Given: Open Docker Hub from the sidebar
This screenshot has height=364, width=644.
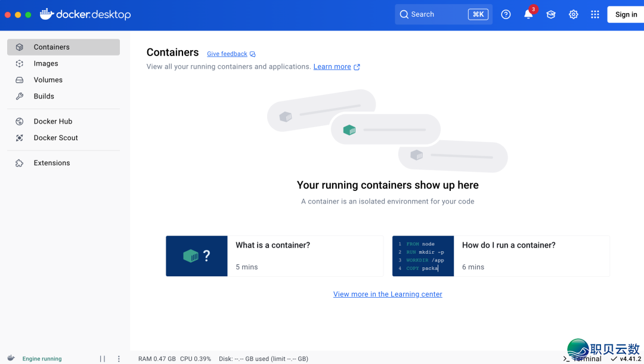Looking at the screenshot, I should point(52,121).
